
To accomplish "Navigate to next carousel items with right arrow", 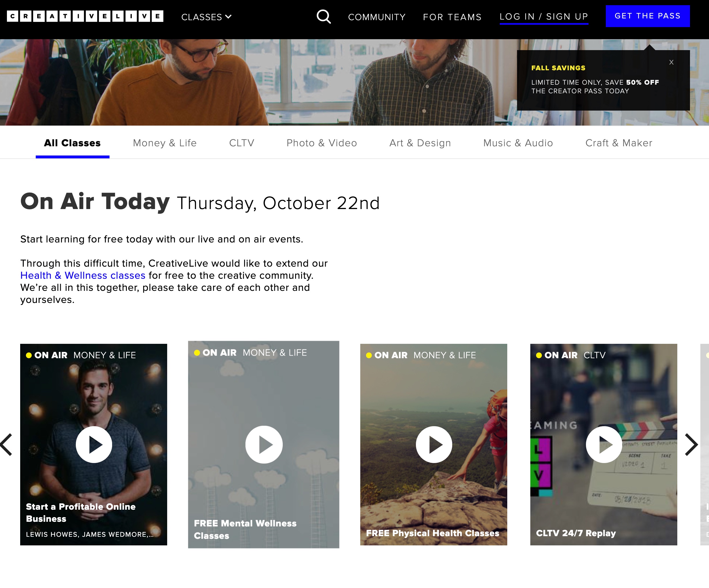I will coord(690,444).
